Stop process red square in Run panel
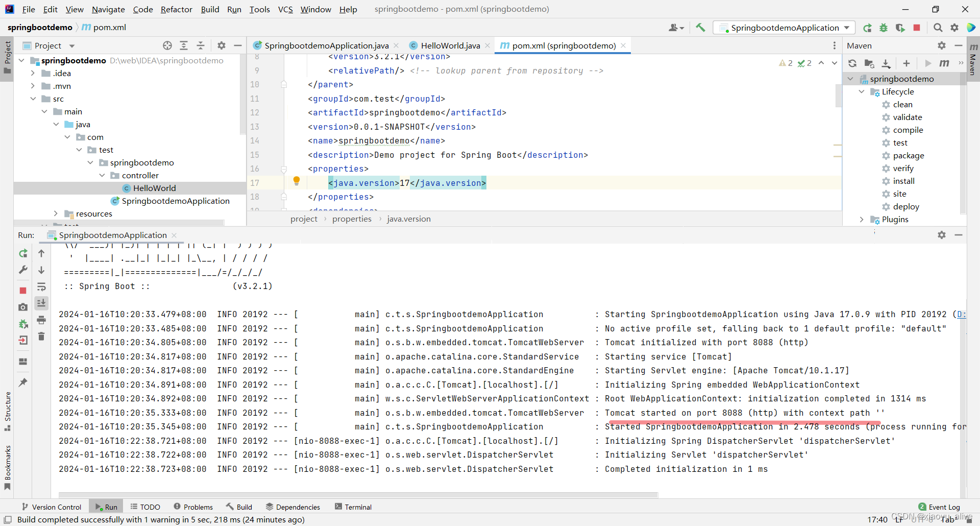Image resolution: width=980 pixels, height=526 pixels. point(23,291)
